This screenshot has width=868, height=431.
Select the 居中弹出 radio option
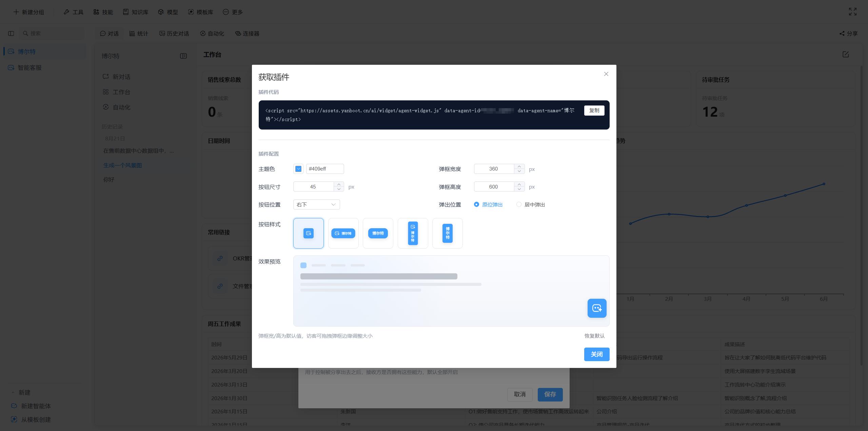click(530, 204)
